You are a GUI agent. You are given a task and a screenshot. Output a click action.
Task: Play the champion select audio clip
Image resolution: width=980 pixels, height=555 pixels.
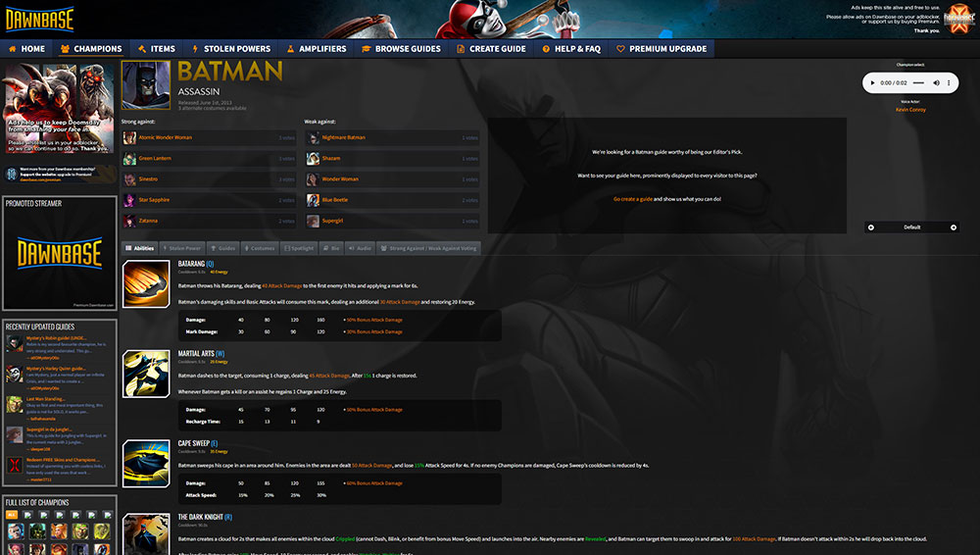coord(872,82)
